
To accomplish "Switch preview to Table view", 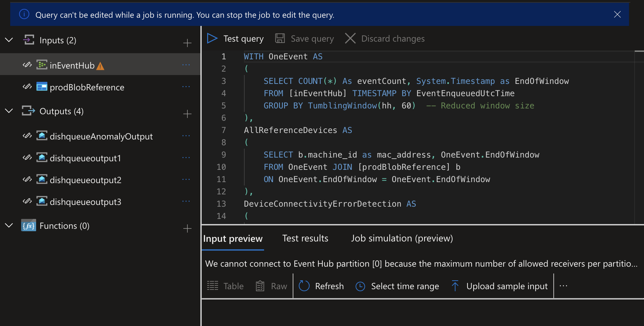I will [x=226, y=286].
